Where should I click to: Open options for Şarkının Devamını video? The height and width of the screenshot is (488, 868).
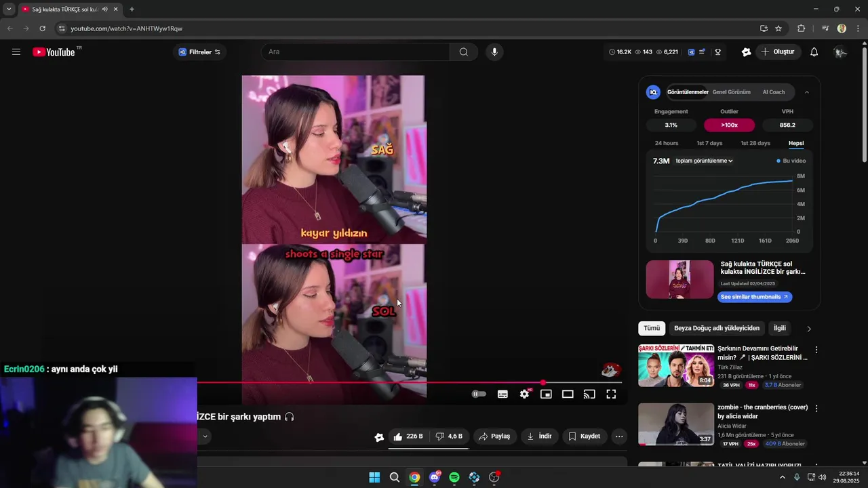pyautogui.click(x=816, y=350)
